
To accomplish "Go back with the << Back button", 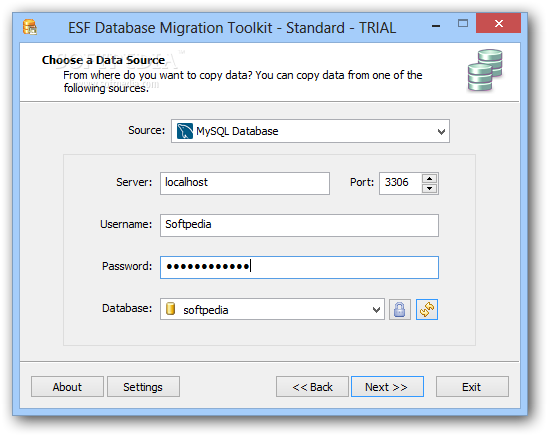I will pos(312,387).
